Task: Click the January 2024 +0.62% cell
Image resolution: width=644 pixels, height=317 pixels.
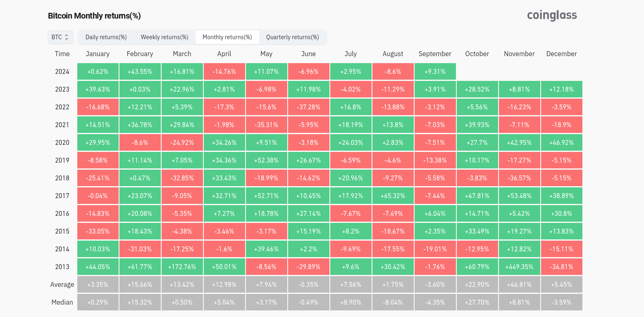Action: coord(98,72)
